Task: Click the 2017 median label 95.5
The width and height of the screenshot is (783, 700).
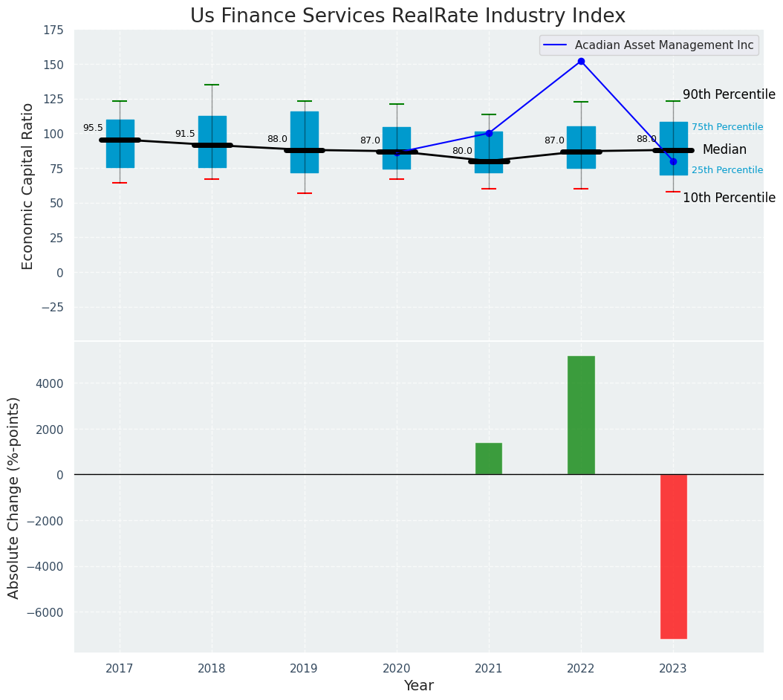Action: 93,129
